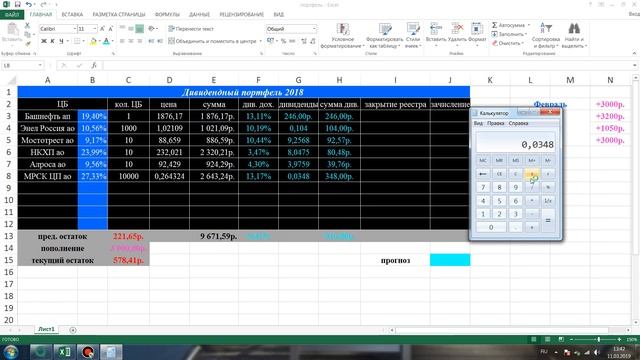640x360 pixels.
Task: Apply percent style number format
Action: click(283, 41)
